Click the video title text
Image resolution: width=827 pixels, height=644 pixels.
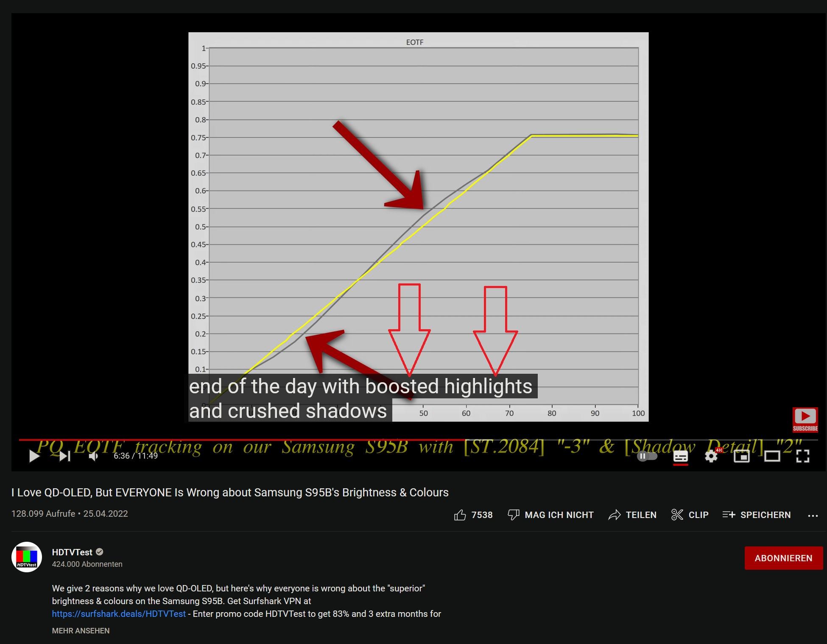(230, 492)
